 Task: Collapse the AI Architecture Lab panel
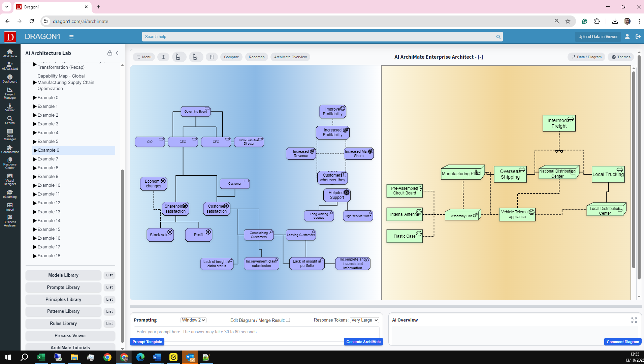coord(117,53)
